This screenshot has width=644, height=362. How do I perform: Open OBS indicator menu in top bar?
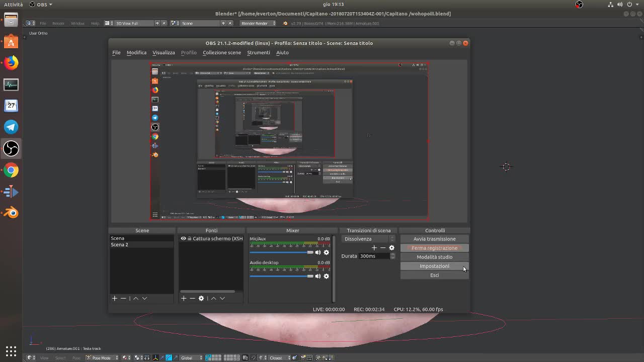click(x=41, y=4)
